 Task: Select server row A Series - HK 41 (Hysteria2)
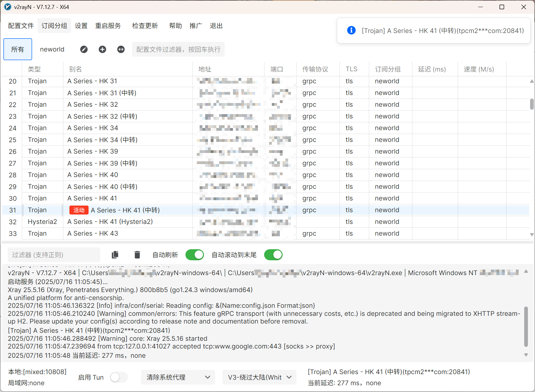coord(265,222)
